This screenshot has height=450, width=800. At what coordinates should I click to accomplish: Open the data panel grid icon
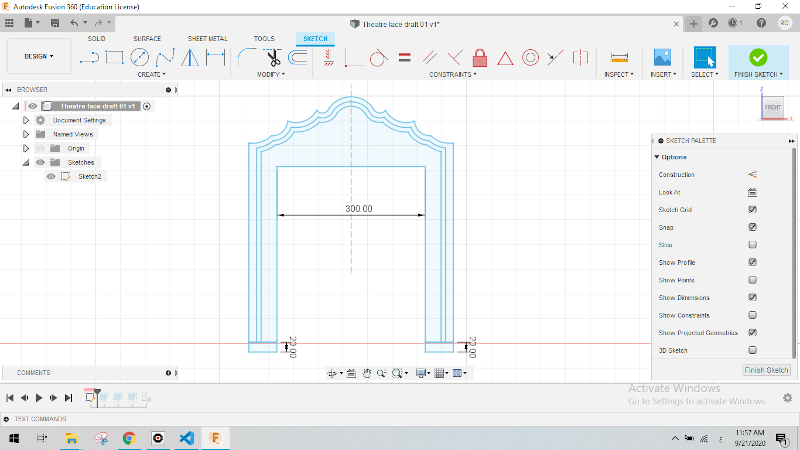click(x=9, y=23)
